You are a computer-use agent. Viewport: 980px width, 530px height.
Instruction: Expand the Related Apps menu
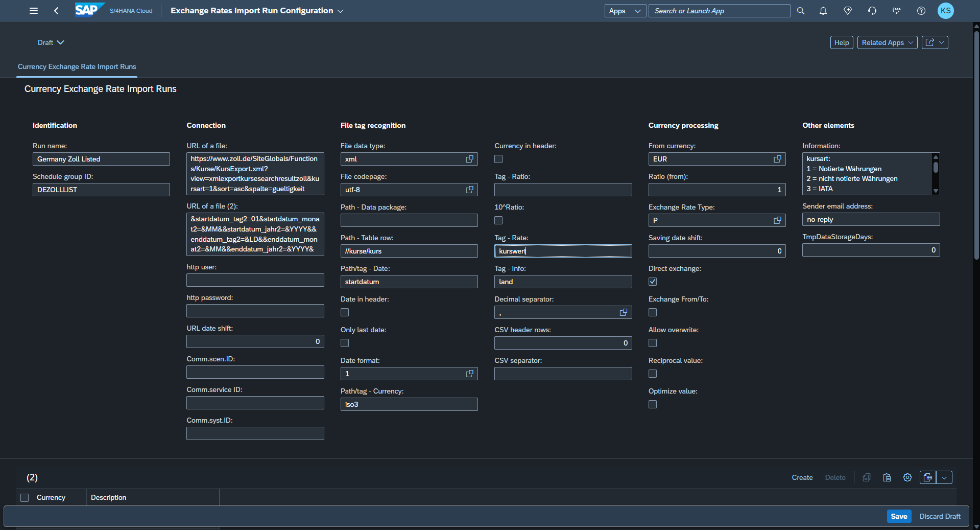tap(887, 42)
